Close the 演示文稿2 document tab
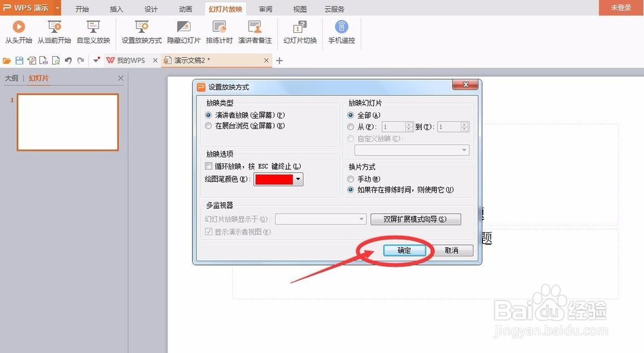The height and width of the screenshot is (353, 644). tap(266, 61)
